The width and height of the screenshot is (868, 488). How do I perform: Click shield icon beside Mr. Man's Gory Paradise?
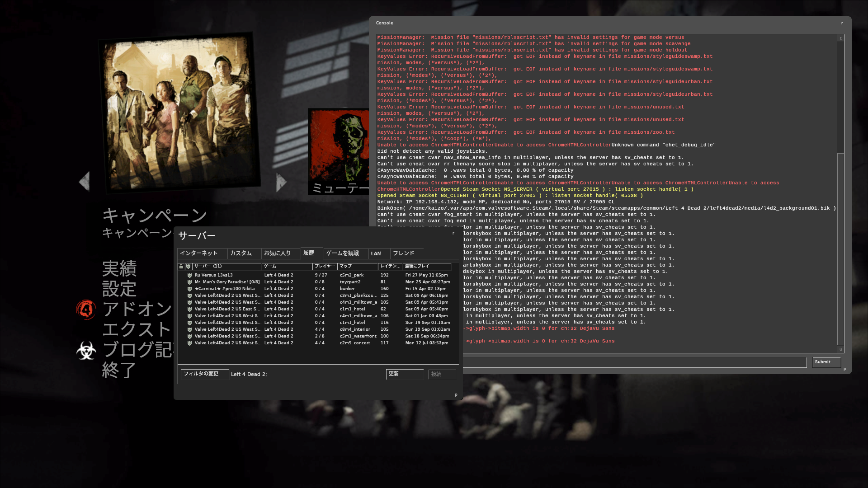(x=190, y=282)
